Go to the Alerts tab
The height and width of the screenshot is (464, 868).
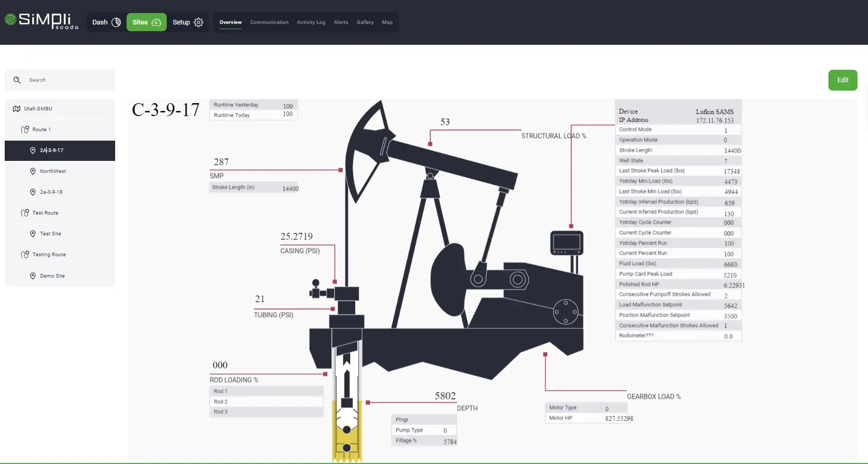tap(341, 22)
